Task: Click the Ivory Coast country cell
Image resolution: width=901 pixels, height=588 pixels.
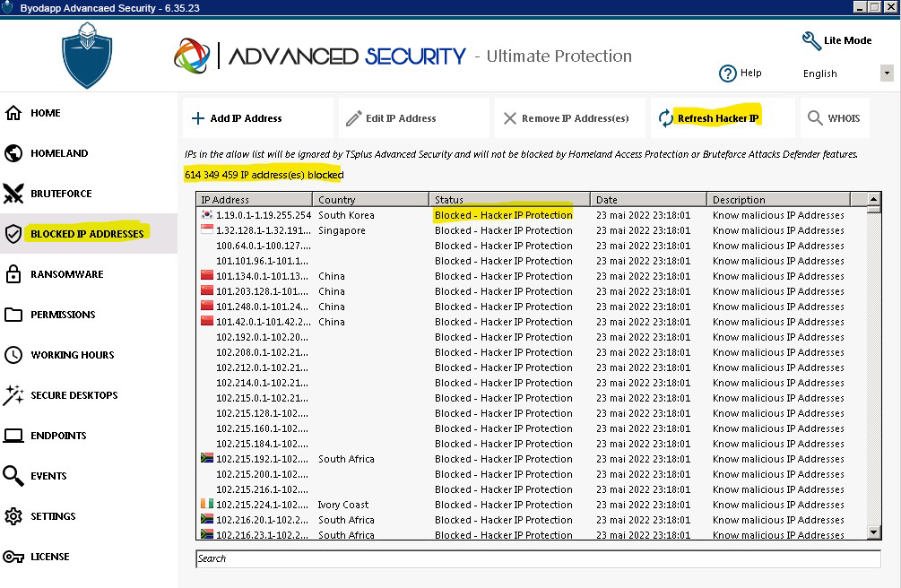Action: tap(343, 505)
